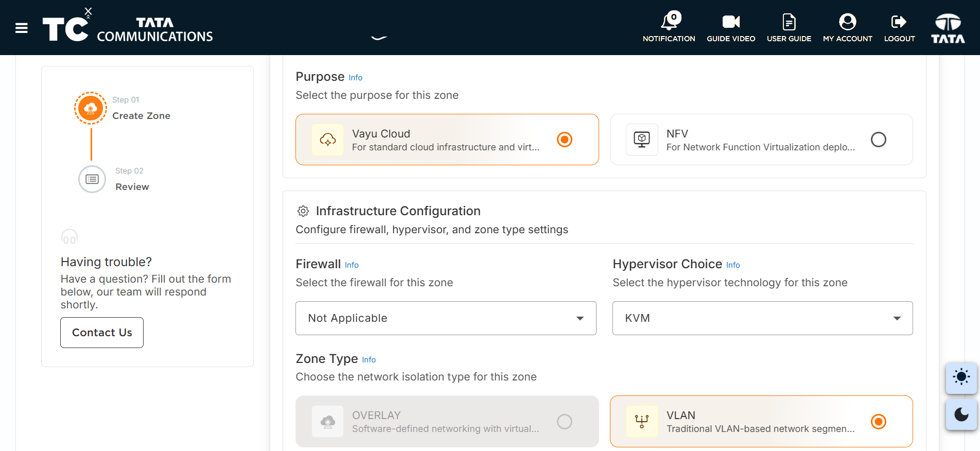Click the Having trouble? heading

pyautogui.click(x=107, y=262)
